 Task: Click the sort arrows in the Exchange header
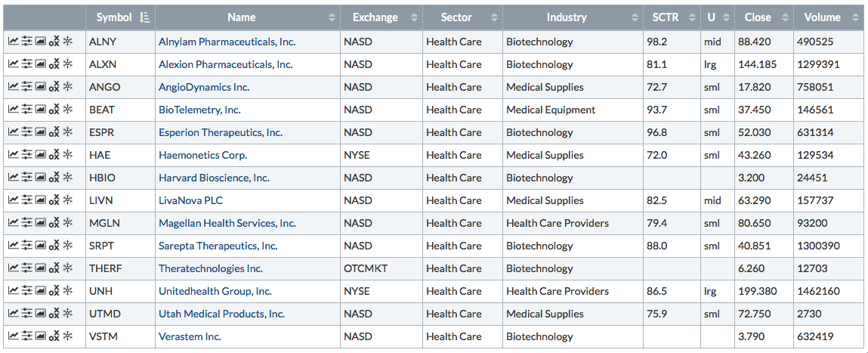tap(414, 17)
